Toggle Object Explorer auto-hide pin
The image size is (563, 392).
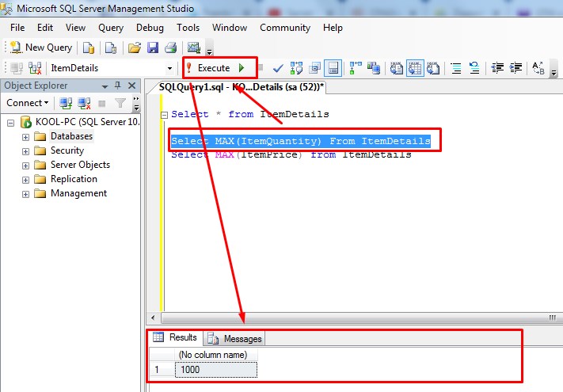click(117, 86)
